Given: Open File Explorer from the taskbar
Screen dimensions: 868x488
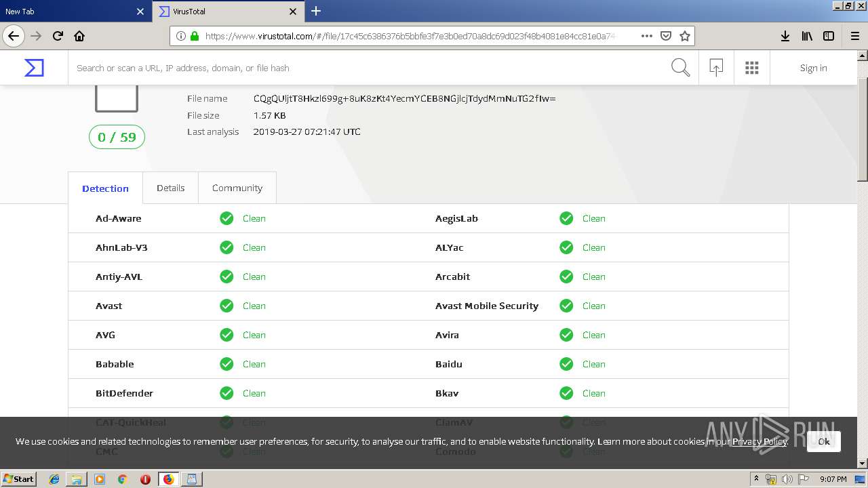Looking at the screenshot, I should [77, 479].
